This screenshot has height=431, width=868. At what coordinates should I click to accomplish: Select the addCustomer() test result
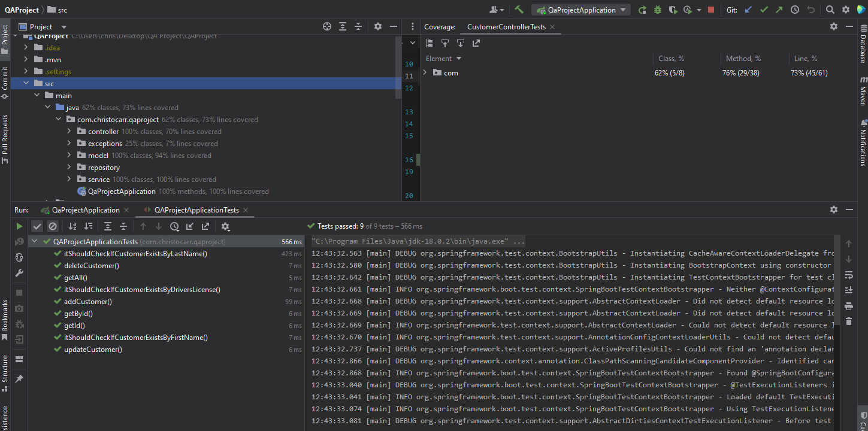[87, 301]
